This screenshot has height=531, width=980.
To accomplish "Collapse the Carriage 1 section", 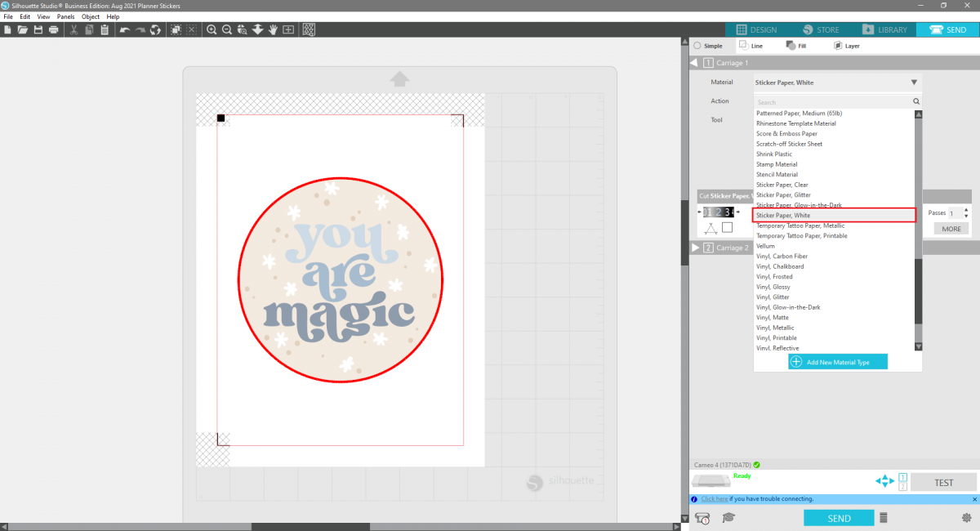I will coord(695,63).
